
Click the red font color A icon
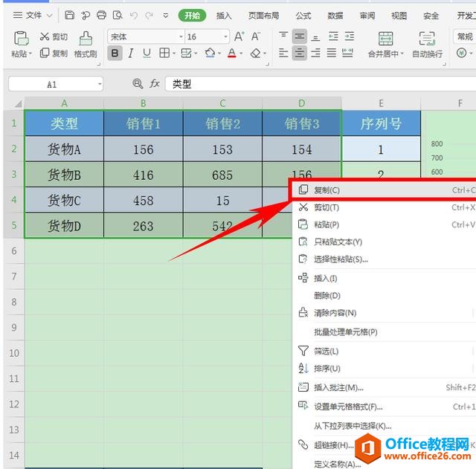point(232,54)
